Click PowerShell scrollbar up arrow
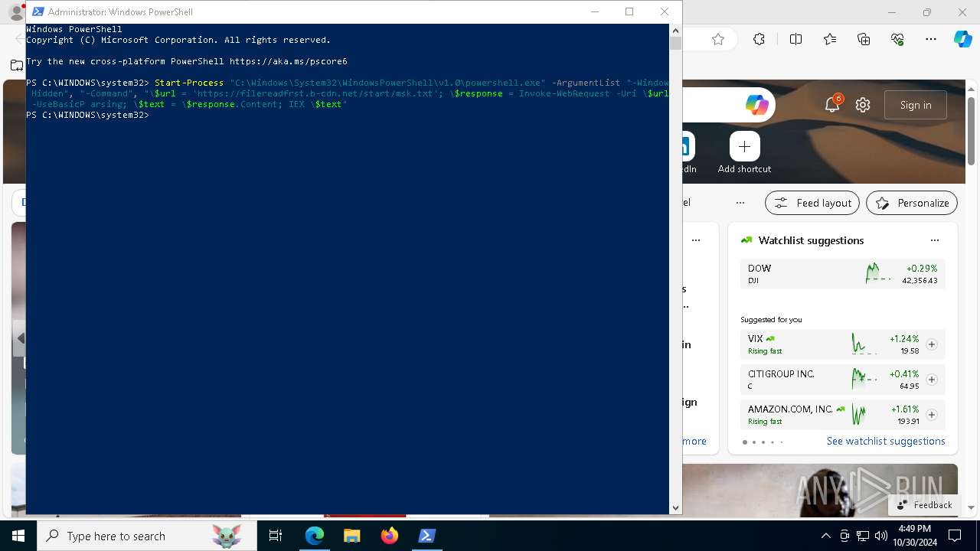This screenshot has width=980, height=551. pyautogui.click(x=675, y=31)
